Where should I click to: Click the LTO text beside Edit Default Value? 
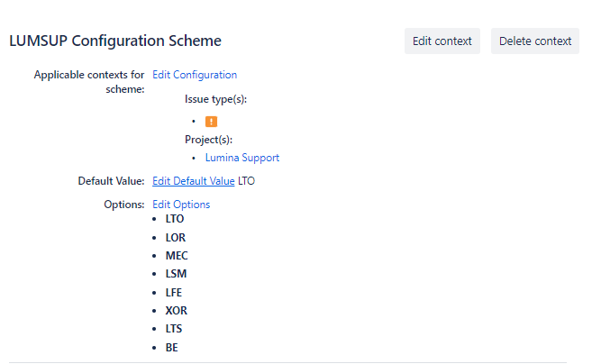click(x=247, y=181)
